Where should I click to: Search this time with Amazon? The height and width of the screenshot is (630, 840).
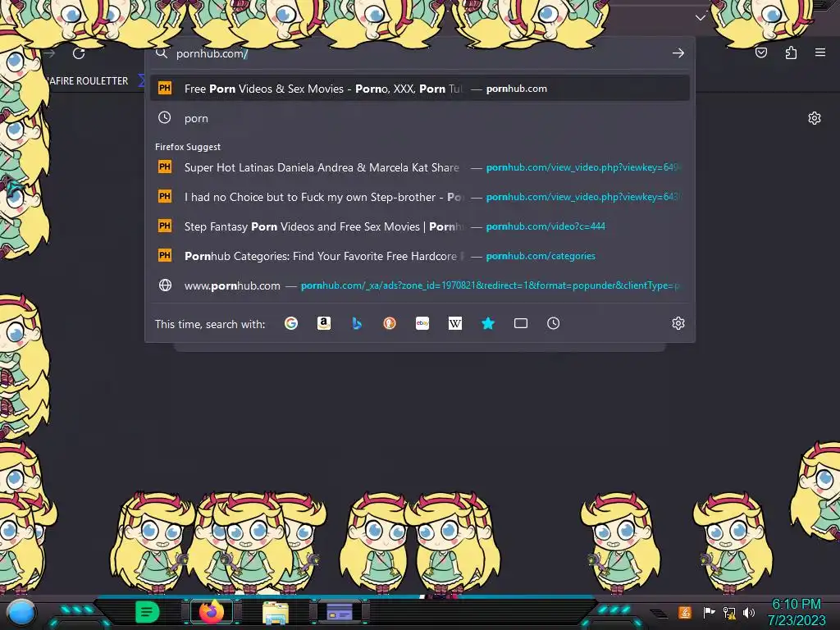coord(323,323)
